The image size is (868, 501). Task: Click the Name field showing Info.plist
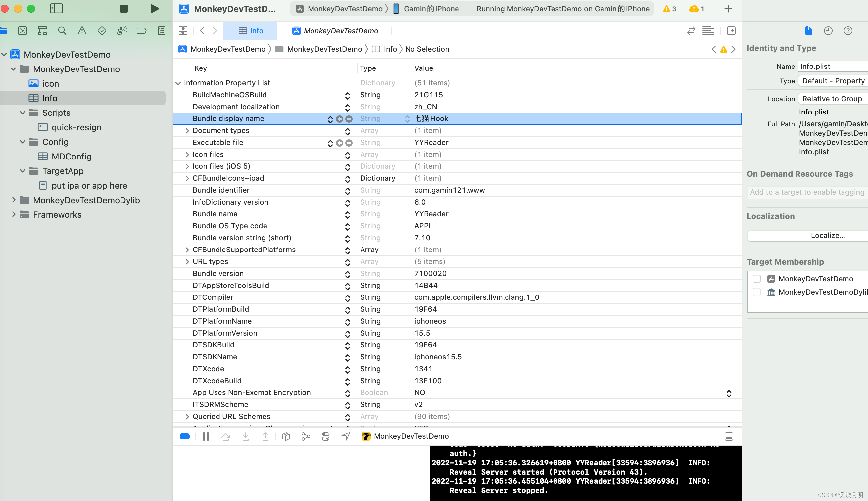click(832, 66)
